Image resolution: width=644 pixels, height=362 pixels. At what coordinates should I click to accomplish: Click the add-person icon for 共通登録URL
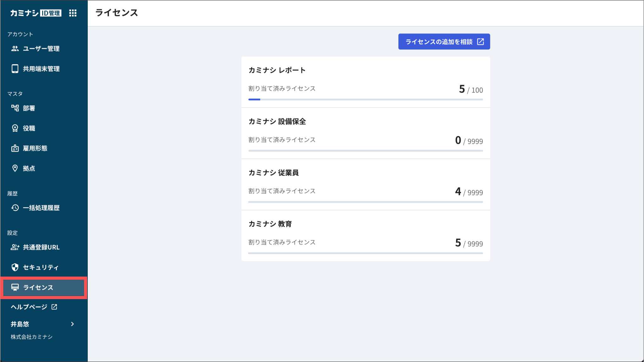click(x=15, y=247)
